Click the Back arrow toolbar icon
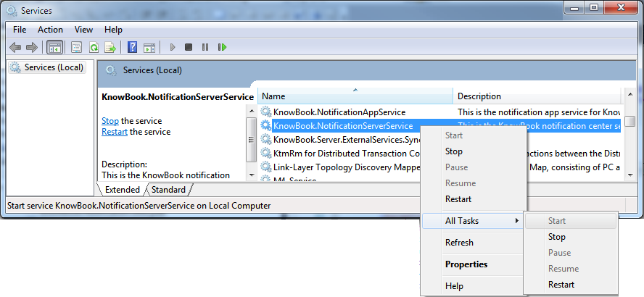This screenshot has height=297, width=644. click(15, 48)
